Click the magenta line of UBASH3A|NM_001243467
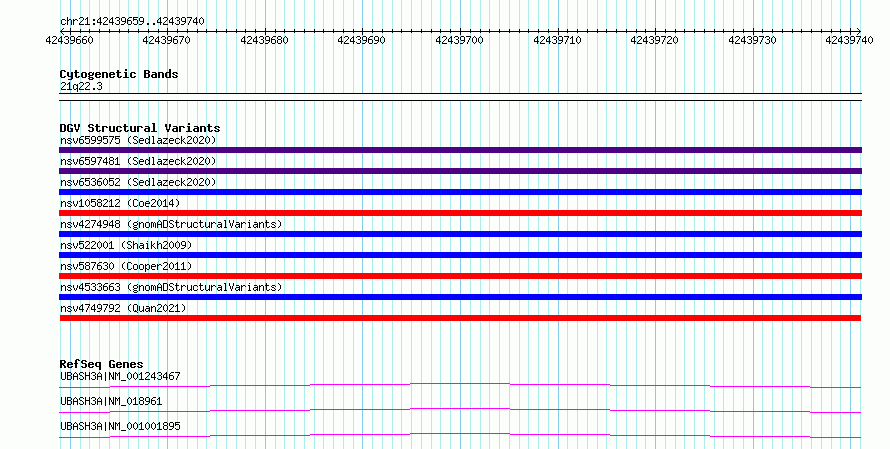The height and width of the screenshot is (449, 890). (x=460, y=385)
